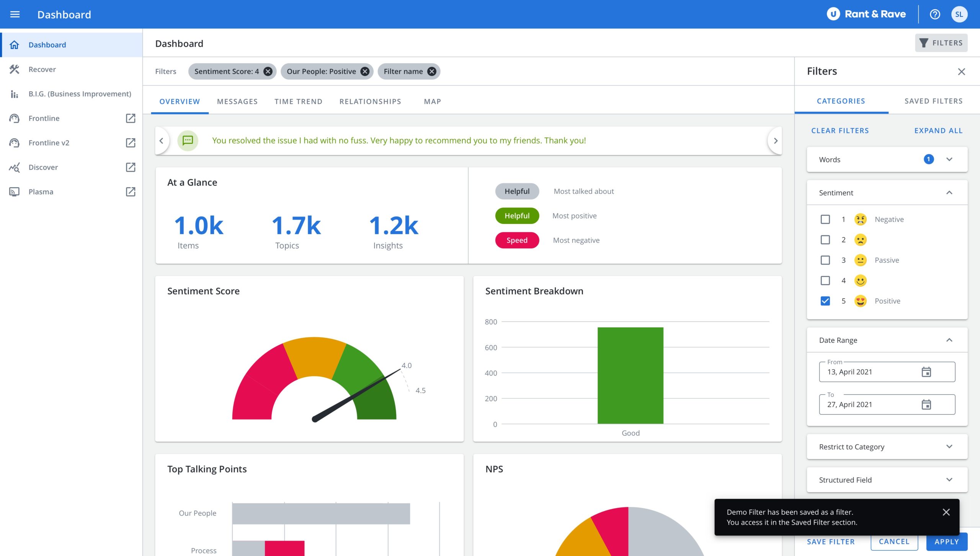The width and height of the screenshot is (980, 556).
Task: Open the Map tab
Action: pos(433,101)
